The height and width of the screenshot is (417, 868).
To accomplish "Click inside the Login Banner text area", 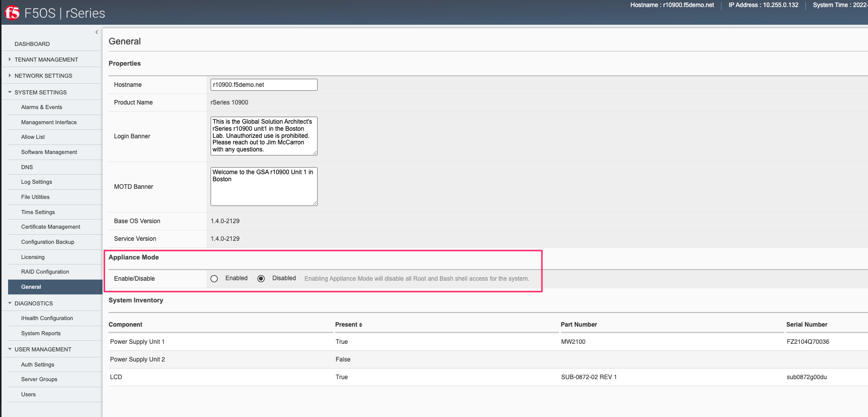I will 264,136.
